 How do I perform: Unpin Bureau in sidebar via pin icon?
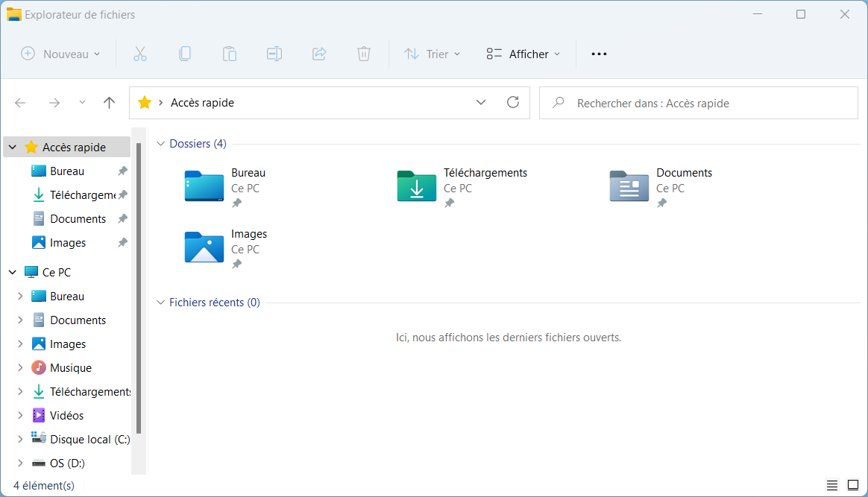pyautogui.click(x=123, y=171)
